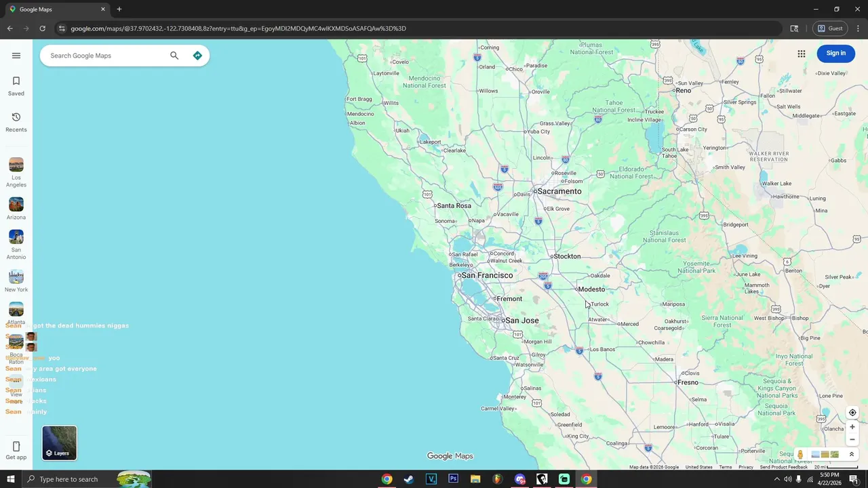Click the search magnifier icon
This screenshot has width=868, height=488.
pos(174,56)
